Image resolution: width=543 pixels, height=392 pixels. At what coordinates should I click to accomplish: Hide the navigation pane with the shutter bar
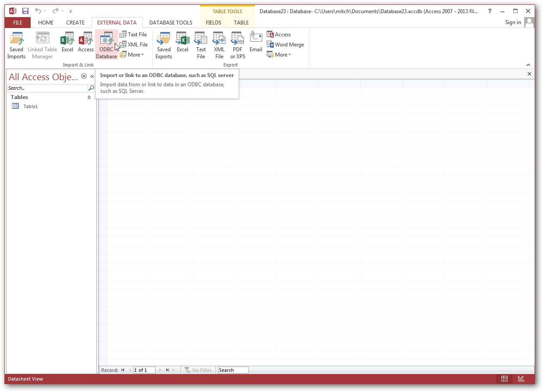click(92, 76)
